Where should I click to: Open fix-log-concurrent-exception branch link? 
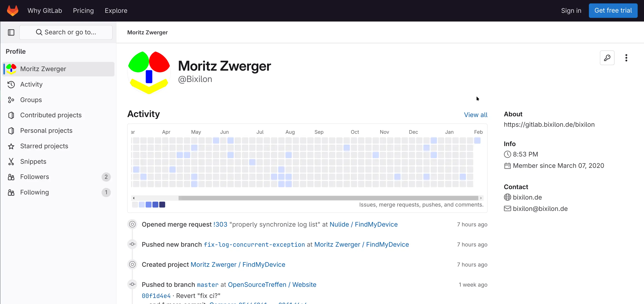point(254,245)
